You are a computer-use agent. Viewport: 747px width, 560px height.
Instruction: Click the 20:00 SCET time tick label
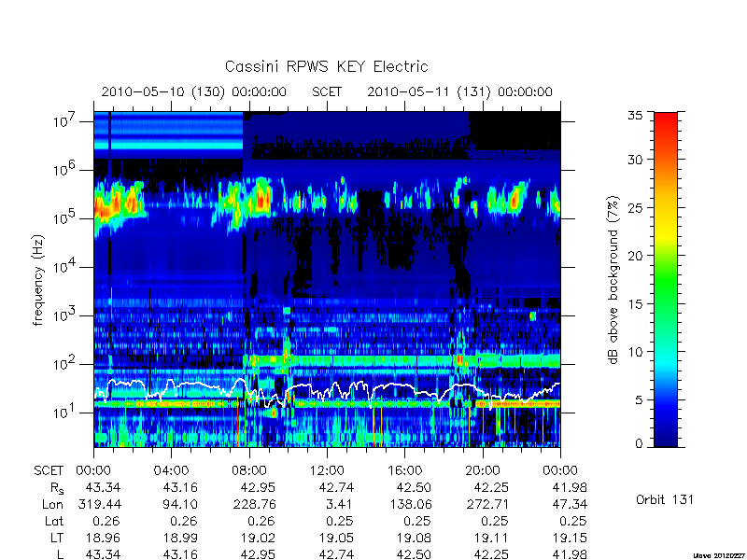click(483, 471)
